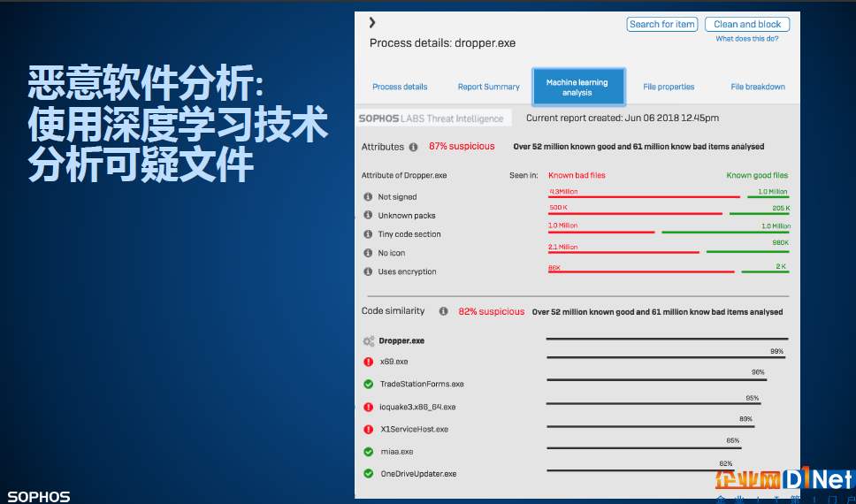Click the 'Not signed' attribute label
856x504 pixels.
pos(397,196)
